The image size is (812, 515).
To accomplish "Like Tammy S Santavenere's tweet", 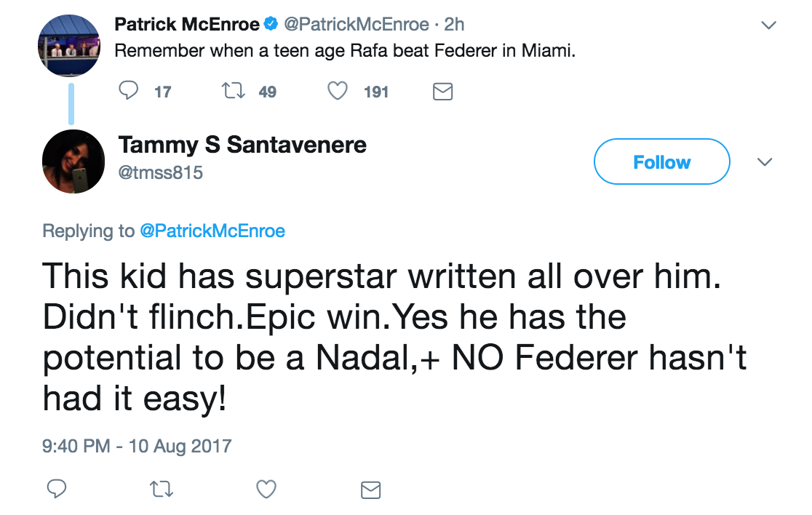I will pos(266,490).
